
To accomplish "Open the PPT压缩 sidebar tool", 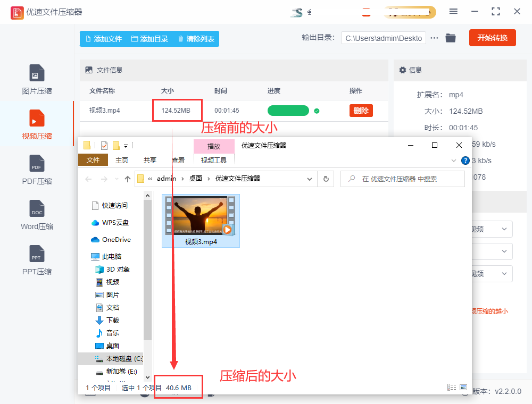I will click(37, 260).
